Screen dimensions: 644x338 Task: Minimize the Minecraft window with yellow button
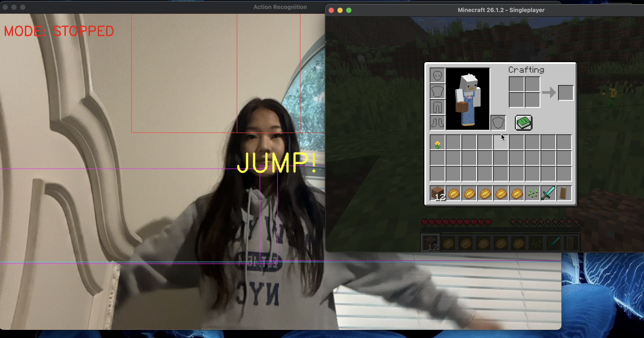click(x=340, y=10)
